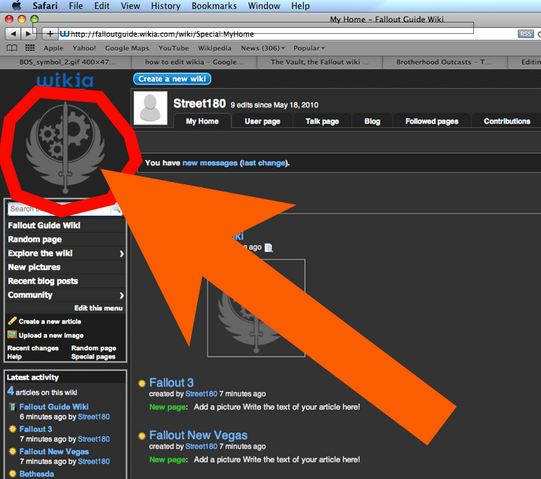Open the Help menu
541x479 pixels.
(x=300, y=6)
